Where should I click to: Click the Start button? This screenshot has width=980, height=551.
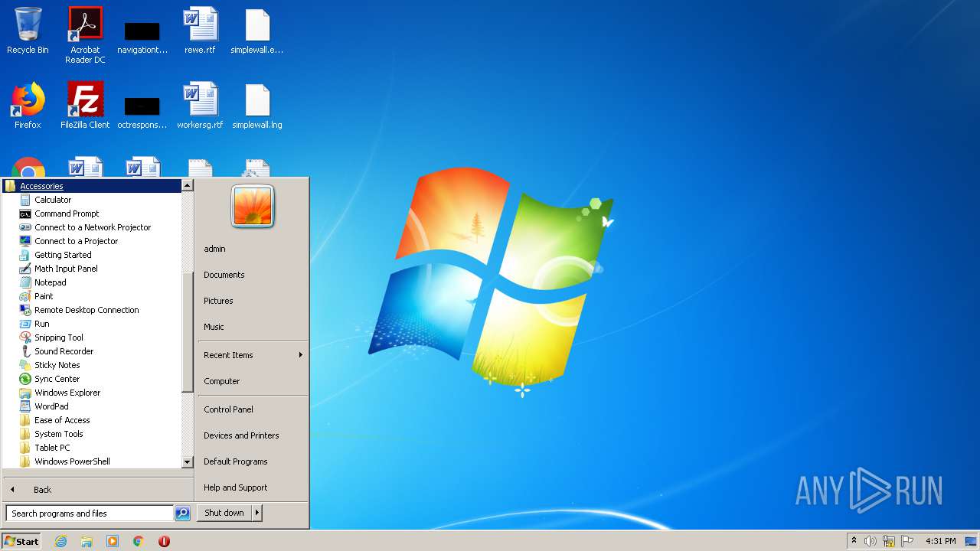pos(21,541)
